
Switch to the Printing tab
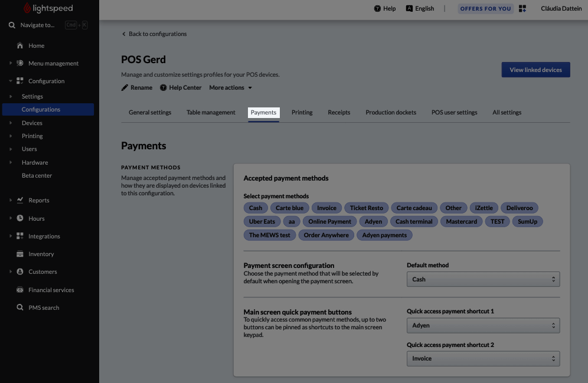pyautogui.click(x=302, y=112)
